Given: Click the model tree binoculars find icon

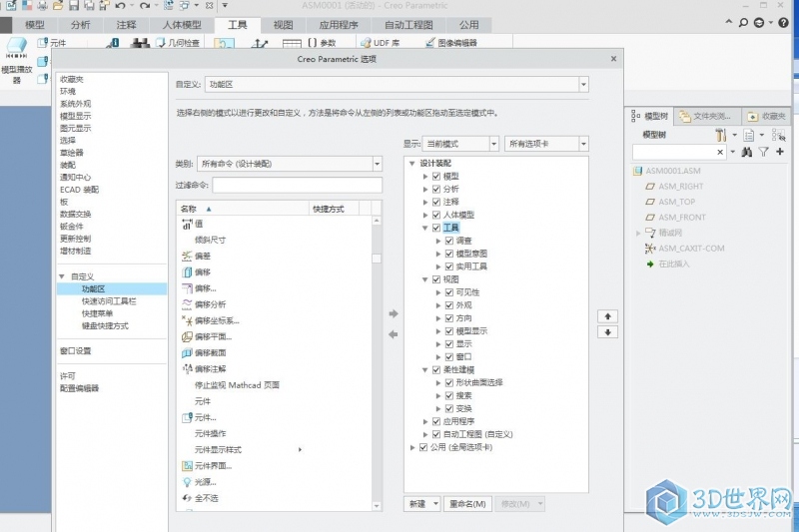Looking at the screenshot, I should coord(746,152).
